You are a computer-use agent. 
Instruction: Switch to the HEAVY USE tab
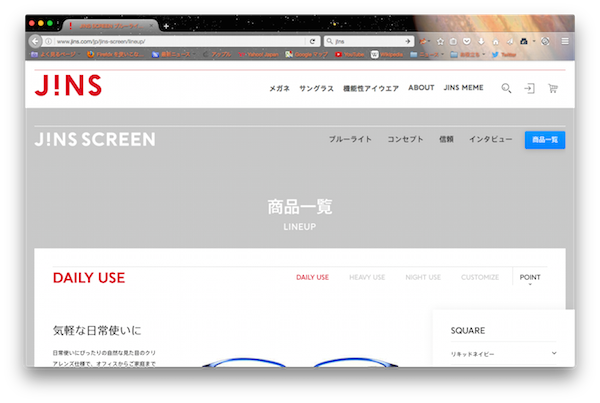tap(367, 277)
